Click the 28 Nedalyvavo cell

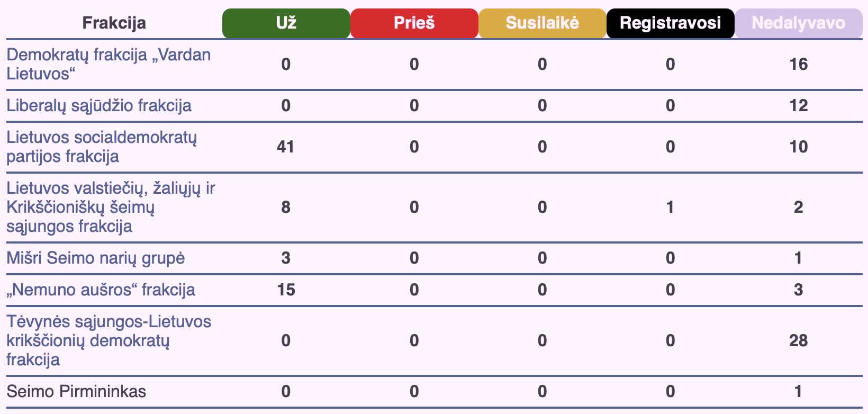coord(798,340)
